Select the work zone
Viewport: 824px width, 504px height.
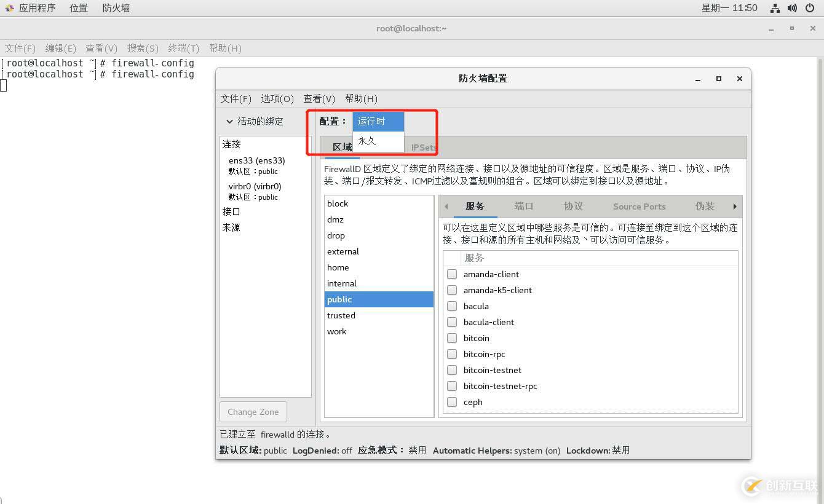[379, 331]
